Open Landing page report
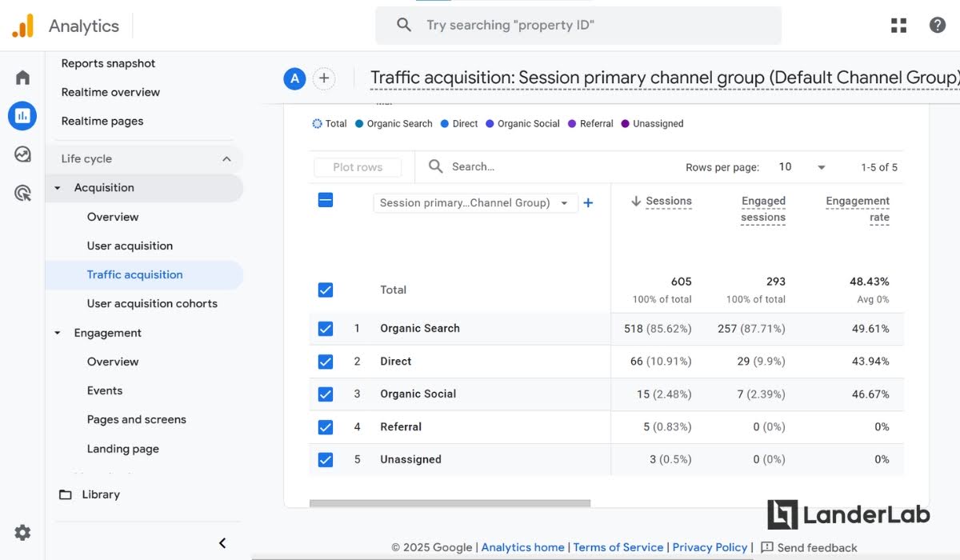The image size is (960, 560). pyautogui.click(x=122, y=449)
